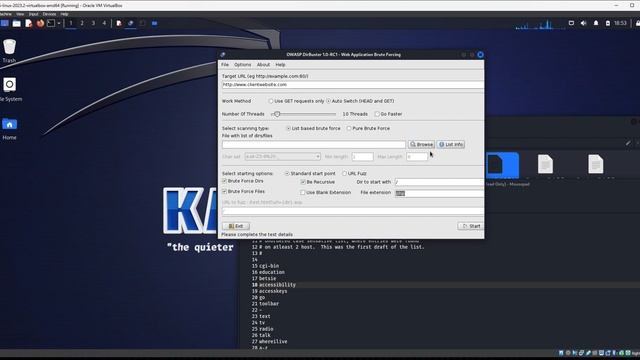Click the 18:53 panel clock
The image size is (640, 360).
(x=620, y=23)
